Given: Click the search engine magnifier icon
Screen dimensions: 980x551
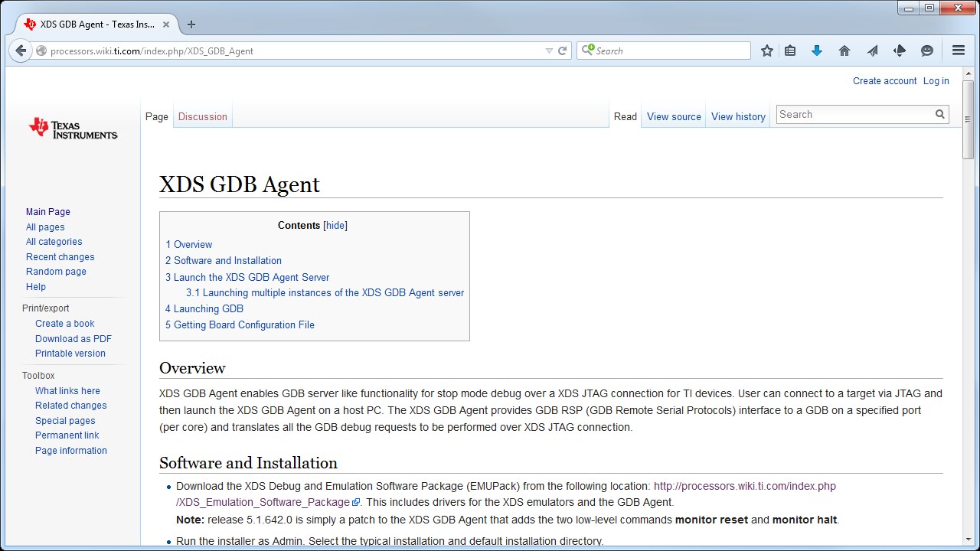Looking at the screenshot, I should pos(587,51).
